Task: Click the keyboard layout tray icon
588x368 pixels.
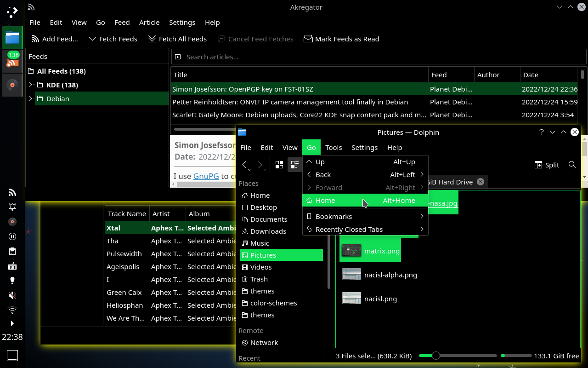Action: pos(12,266)
